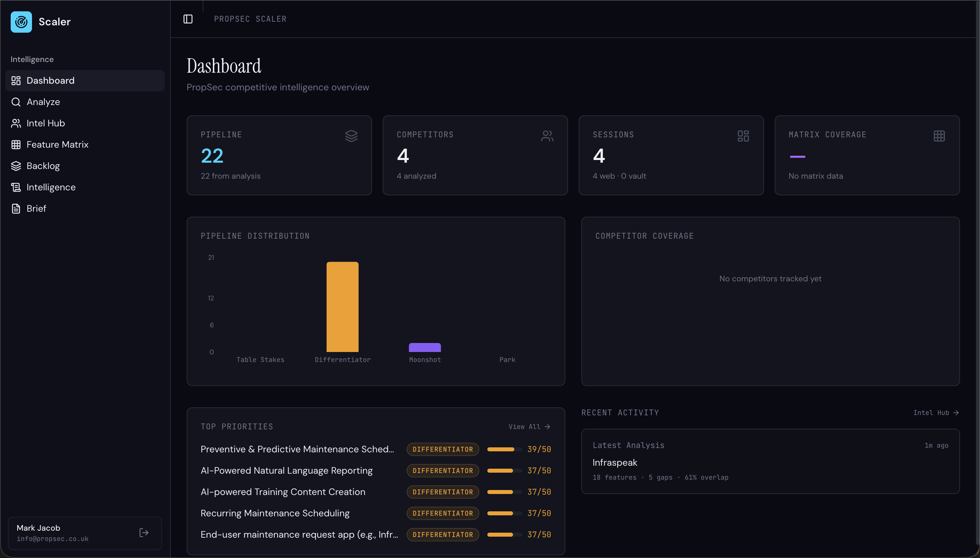Click View All link in Top Priorities
Image resolution: width=980 pixels, height=558 pixels.
[529, 427]
